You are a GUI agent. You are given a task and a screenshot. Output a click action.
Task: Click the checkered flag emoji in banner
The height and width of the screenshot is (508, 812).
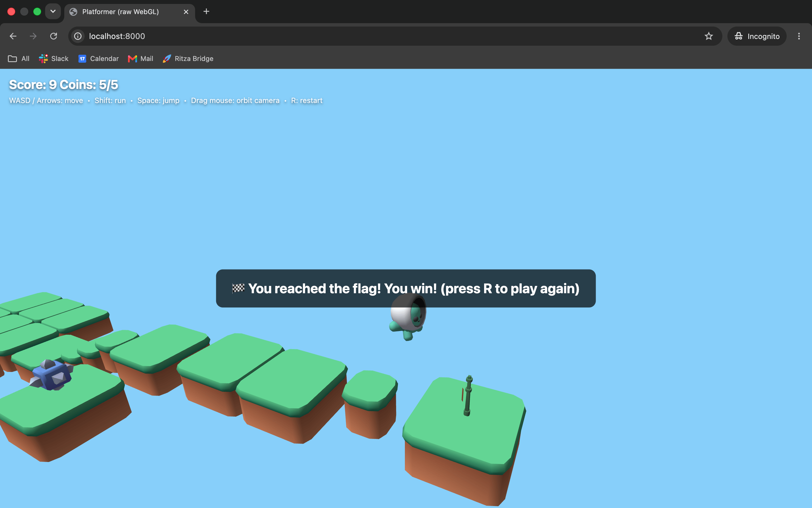238,288
